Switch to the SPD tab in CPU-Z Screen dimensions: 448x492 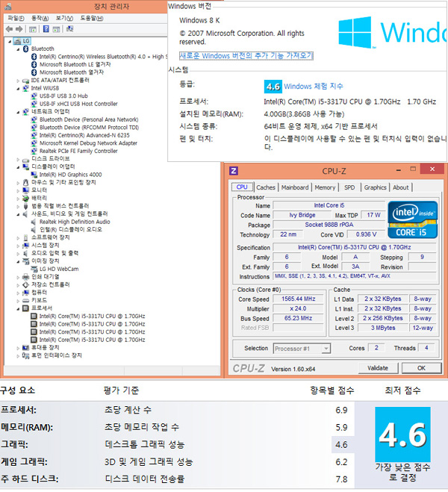click(349, 187)
